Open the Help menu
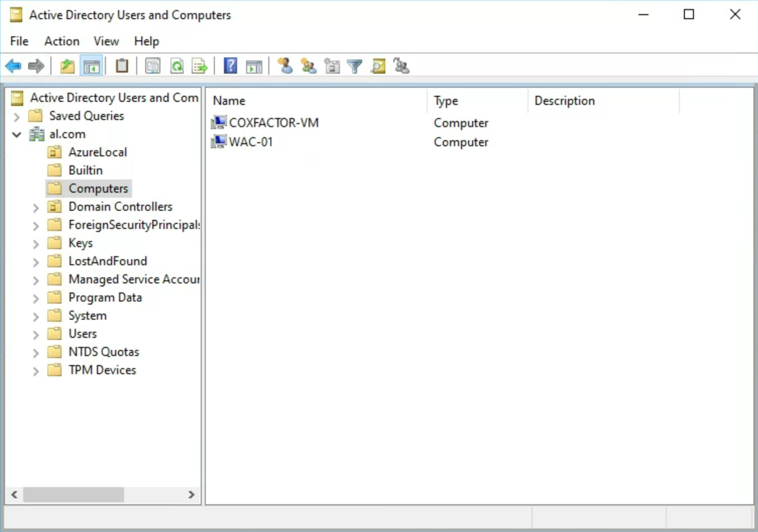This screenshot has width=758, height=532. (x=146, y=41)
